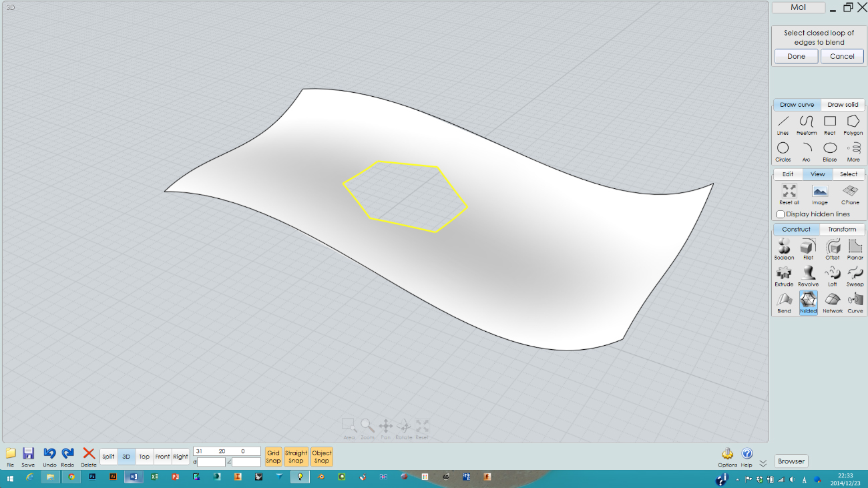868x488 pixels.
Task: Select the Circles drawing tool
Action: [783, 151]
